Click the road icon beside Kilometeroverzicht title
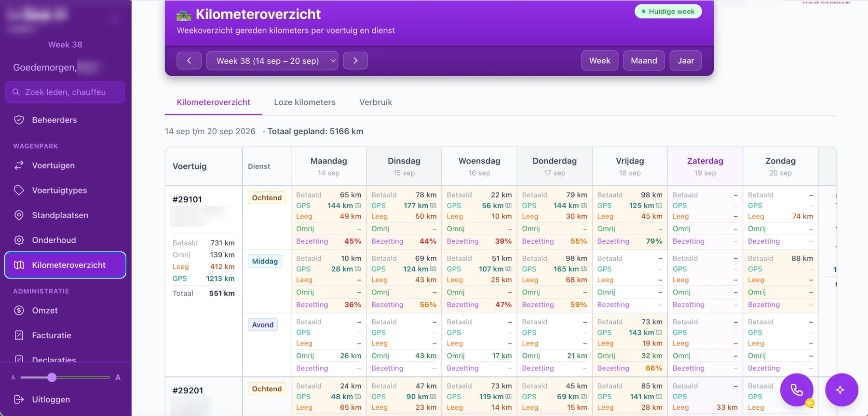 pos(184,15)
